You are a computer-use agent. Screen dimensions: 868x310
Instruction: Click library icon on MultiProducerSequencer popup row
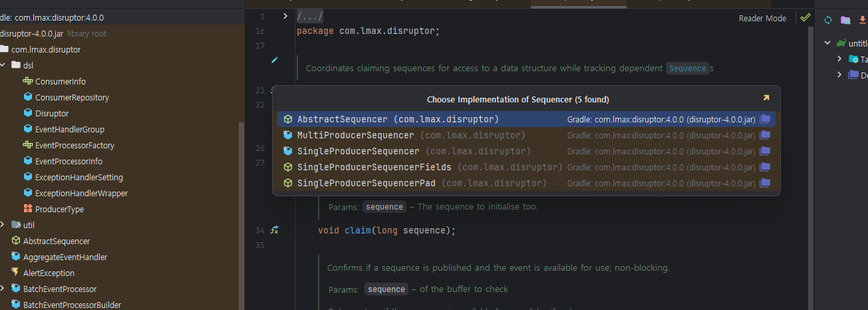pos(765,135)
